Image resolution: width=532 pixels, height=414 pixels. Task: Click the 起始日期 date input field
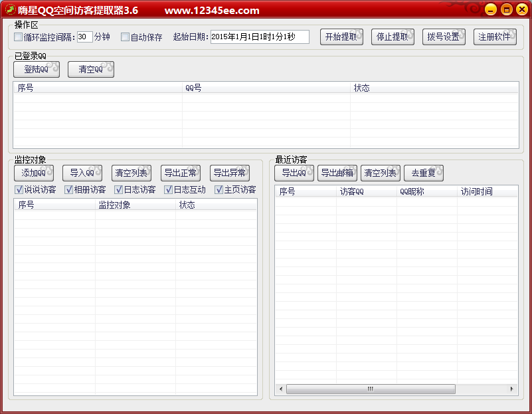tap(260, 37)
